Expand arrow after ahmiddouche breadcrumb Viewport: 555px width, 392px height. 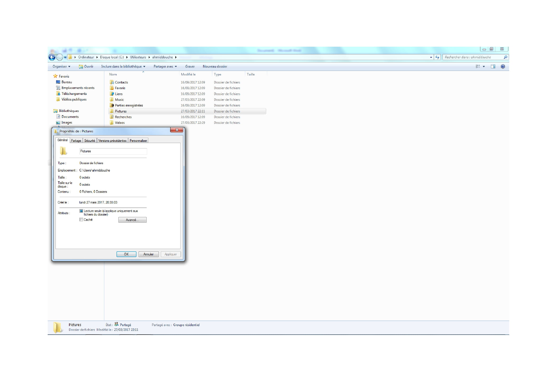176,57
